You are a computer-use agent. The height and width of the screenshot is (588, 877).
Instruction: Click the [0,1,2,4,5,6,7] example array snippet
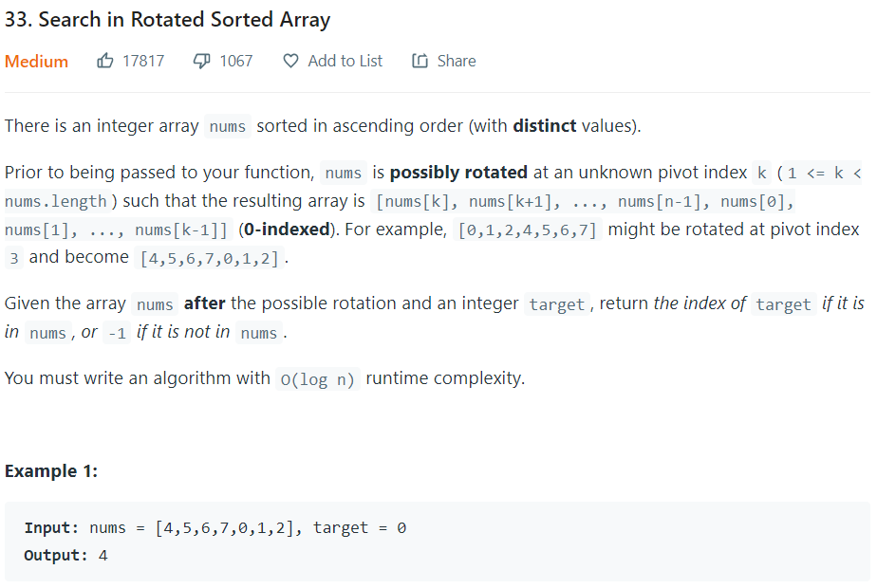click(x=527, y=230)
